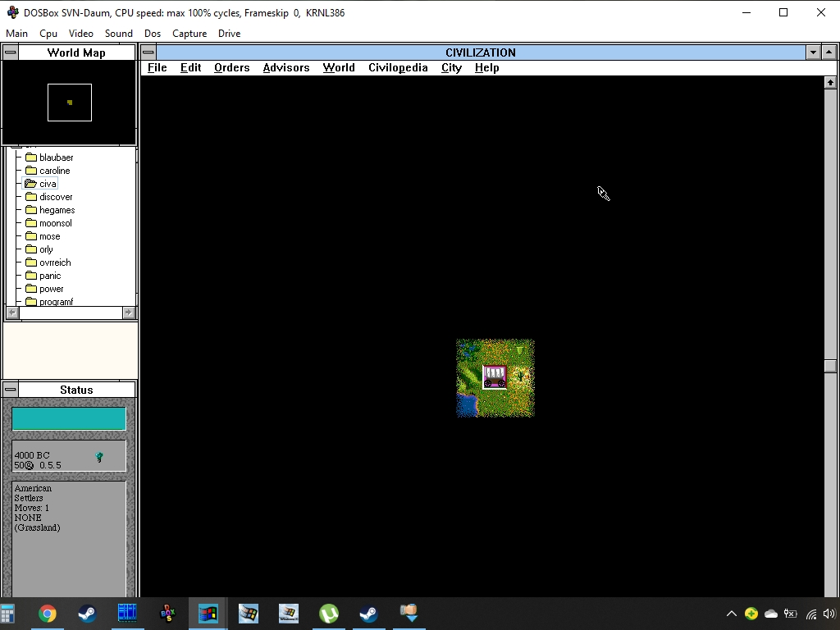The width and height of the screenshot is (840, 630).
Task: Open DOSBox Sound menu
Action: (118, 33)
